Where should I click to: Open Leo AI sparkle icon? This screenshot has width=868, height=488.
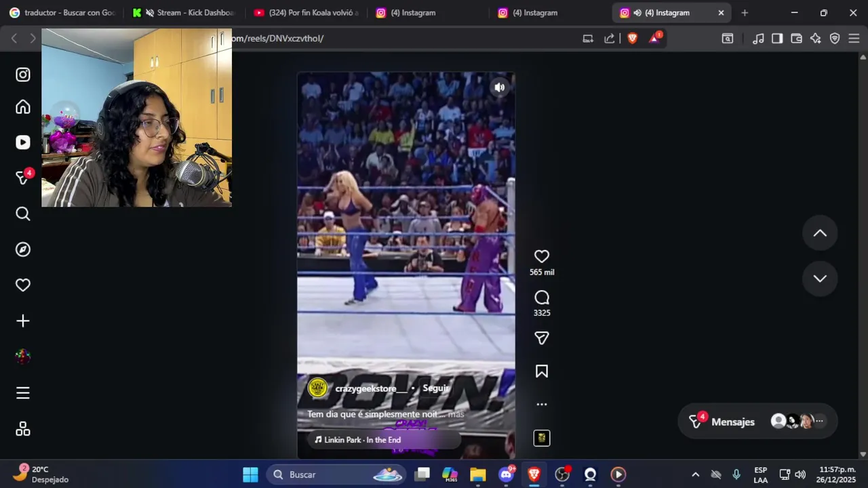(x=816, y=39)
